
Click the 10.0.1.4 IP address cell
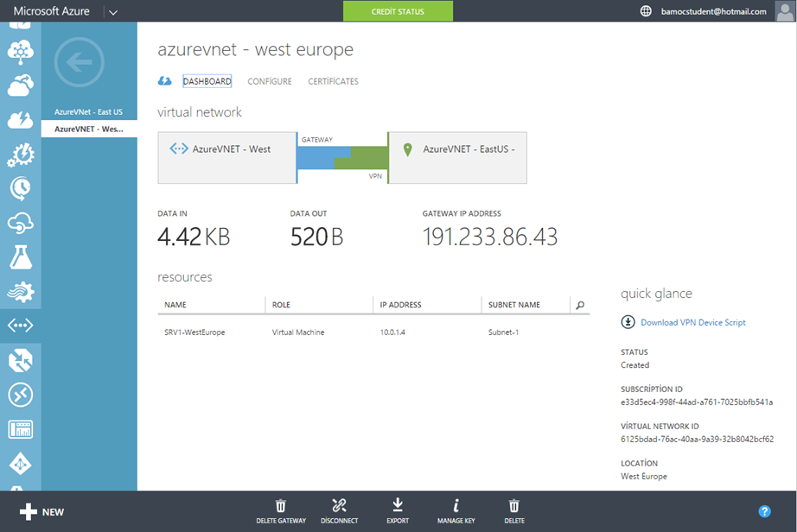pyautogui.click(x=392, y=332)
